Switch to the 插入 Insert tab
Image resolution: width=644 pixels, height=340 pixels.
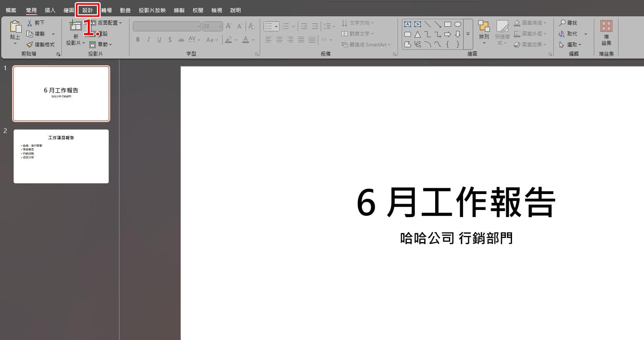coord(50,10)
